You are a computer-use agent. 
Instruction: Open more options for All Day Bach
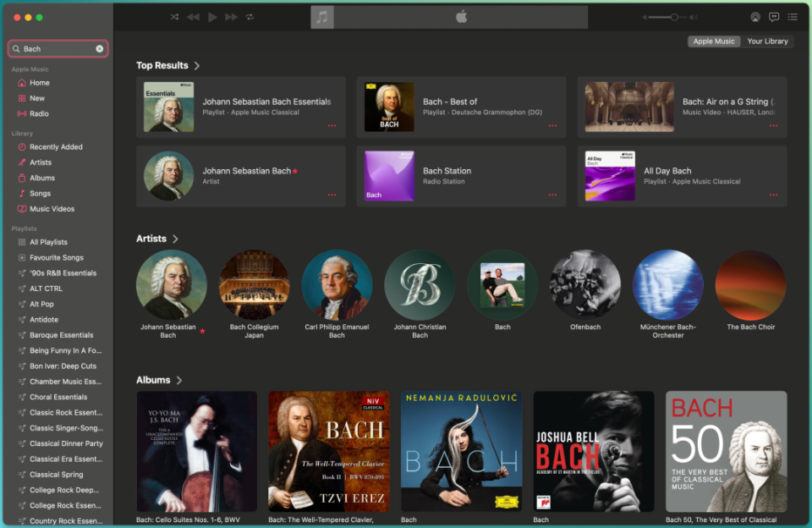coord(773,195)
